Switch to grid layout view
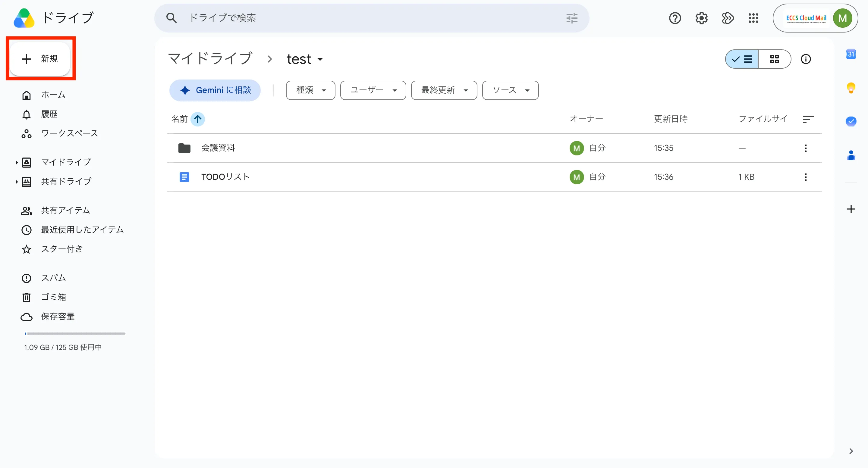The height and width of the screenshot is (468, 868). 774,59
